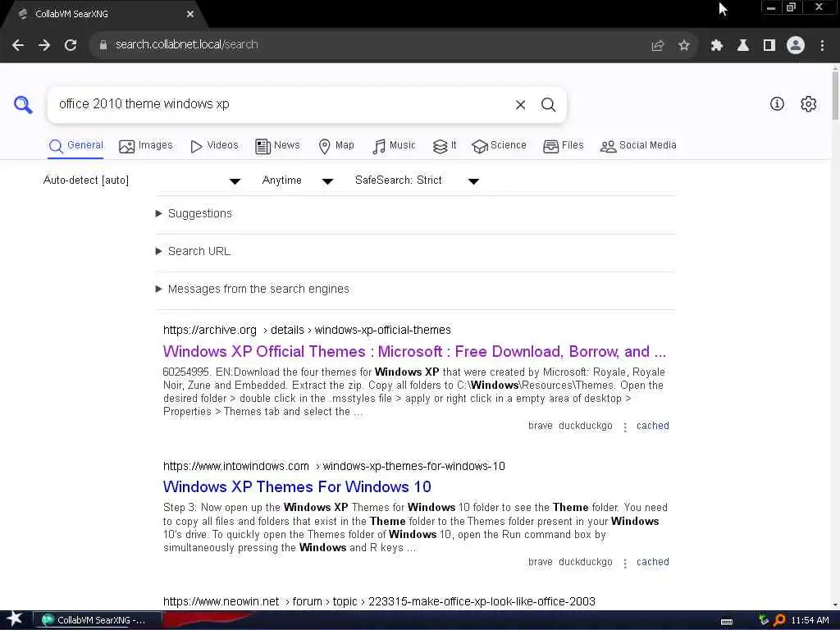Switch to the Videos tab
The width and height of the screenshot is (840, 630).
click(x=214, y=146)
